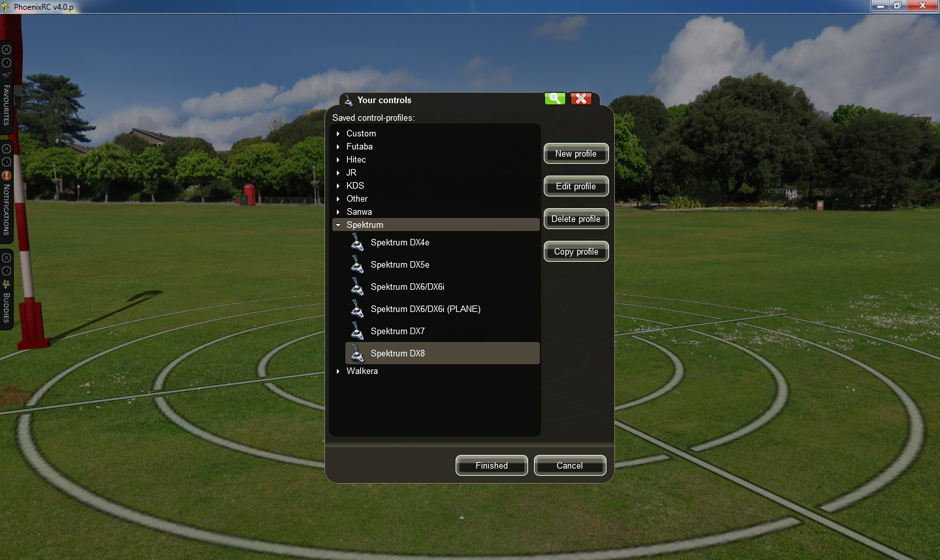This screenshot has width=940, height=560.
Task: Click the Favourites plane icon
Action: point(7,75)
